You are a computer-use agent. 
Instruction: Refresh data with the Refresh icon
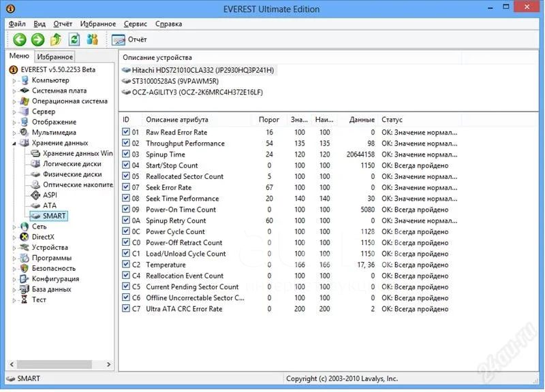(74, 39)
